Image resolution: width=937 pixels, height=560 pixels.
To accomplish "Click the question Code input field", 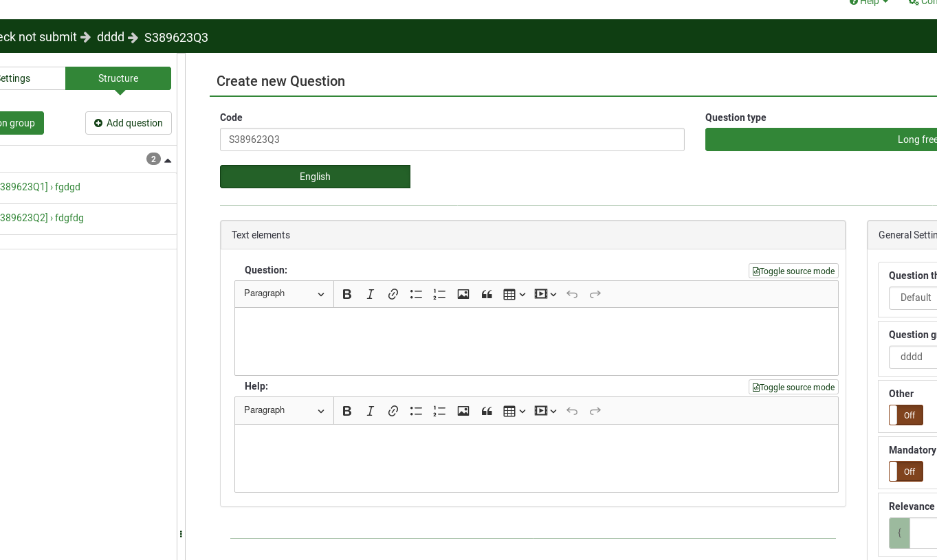I will click(452, 139).
